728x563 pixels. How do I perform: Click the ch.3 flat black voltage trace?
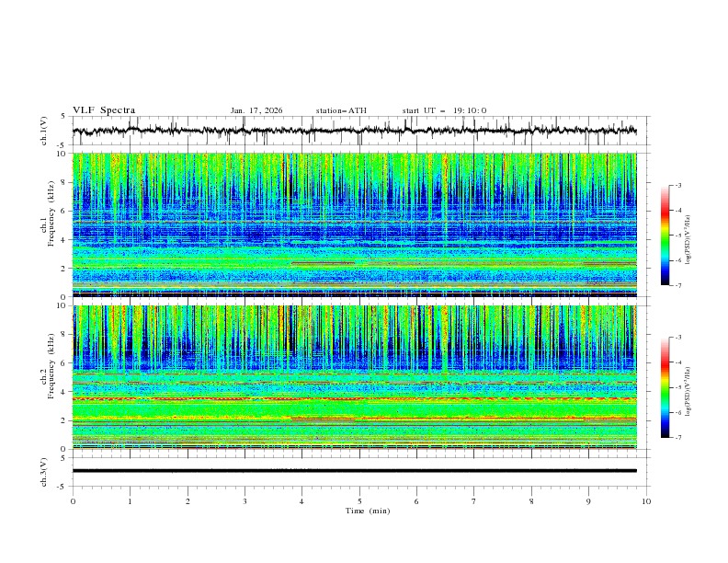click(x=355, y=471)
